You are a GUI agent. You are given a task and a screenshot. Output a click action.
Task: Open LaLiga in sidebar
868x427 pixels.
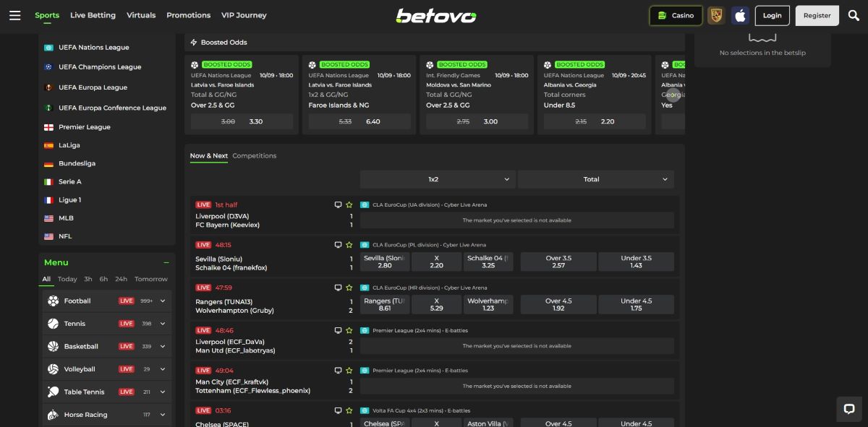click(x=69, y=145)
